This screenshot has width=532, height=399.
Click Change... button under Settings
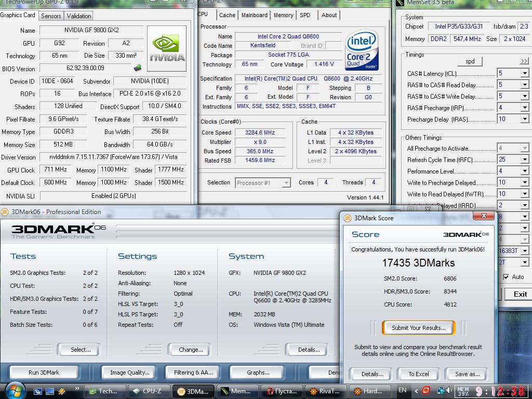pos(189,350)
